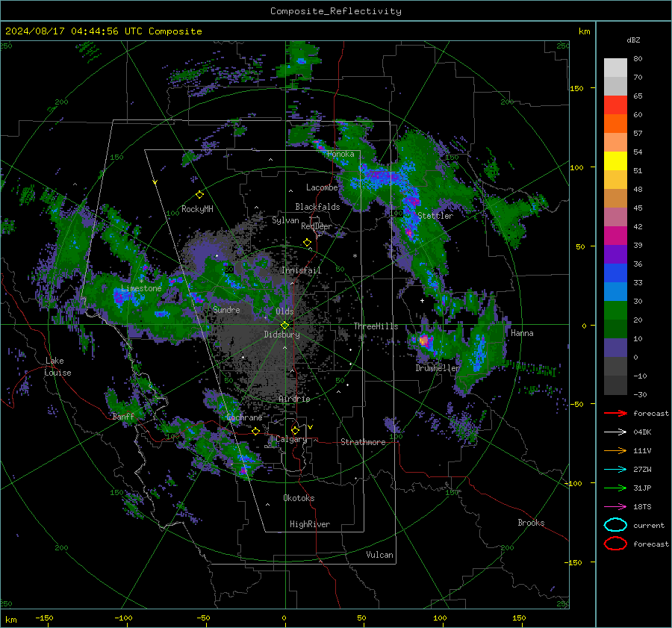Click the 18TS legend label text
This screenshot has height=628, width=672.
click(642, 507)
